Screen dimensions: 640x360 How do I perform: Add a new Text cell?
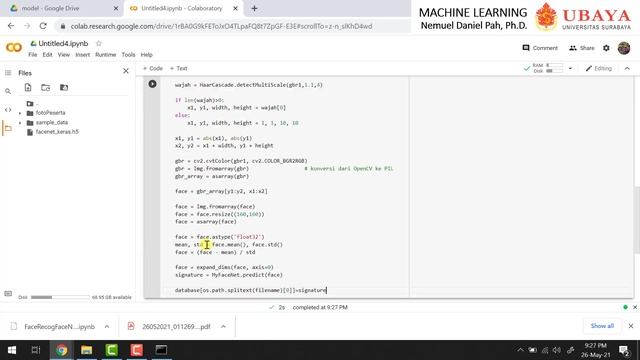(178, 68)
